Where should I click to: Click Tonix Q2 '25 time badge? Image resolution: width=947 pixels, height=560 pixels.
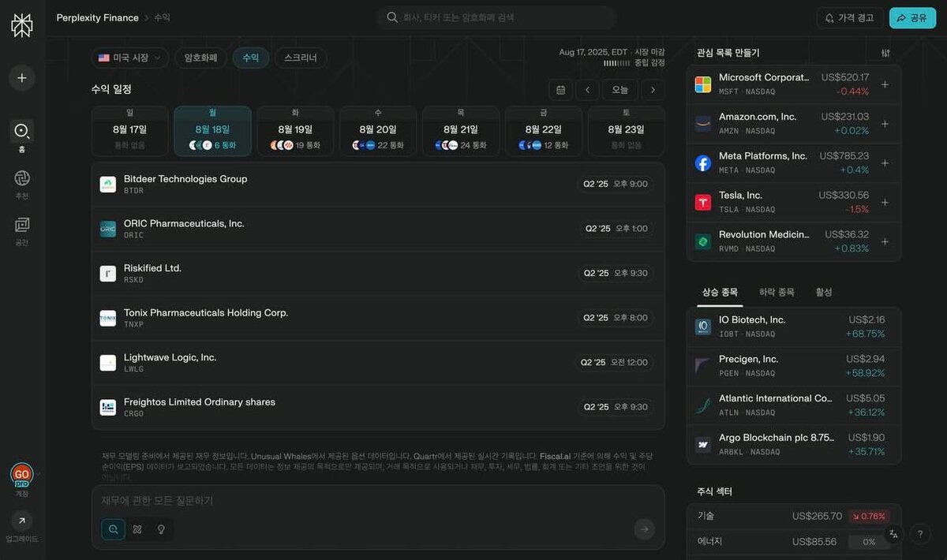pyautogui.click(x=616, y=318)
